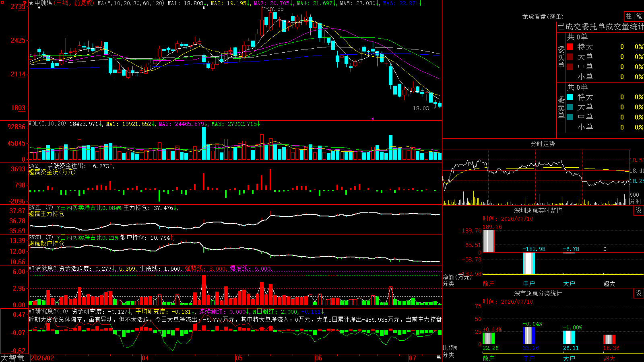
Task: Click the 委买单 section label
Action: [561, 57]
